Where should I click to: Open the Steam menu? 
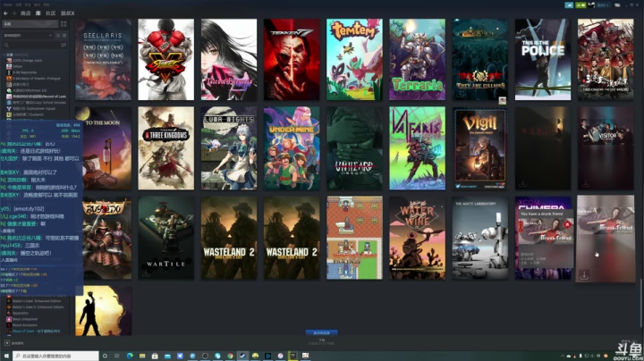[x=7, y=4]
